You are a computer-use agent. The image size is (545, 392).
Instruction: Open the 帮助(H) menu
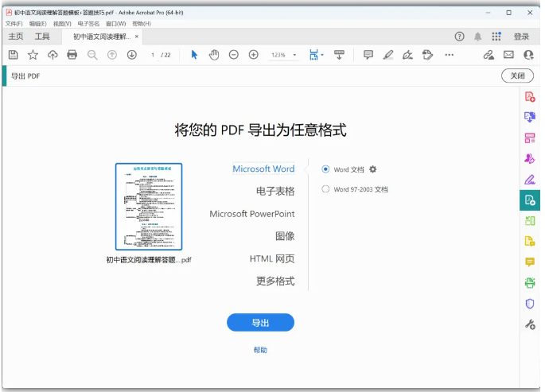point(142,24)
